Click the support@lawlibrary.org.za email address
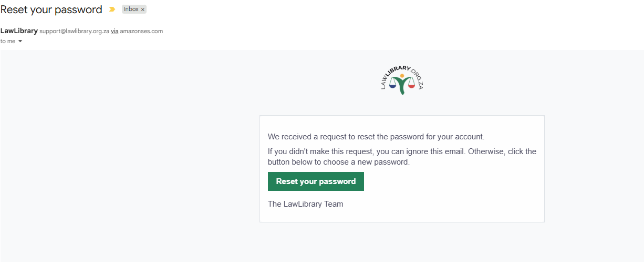Image resolution: width=644 pixels, height=264 pixels. tap(74, 31)
